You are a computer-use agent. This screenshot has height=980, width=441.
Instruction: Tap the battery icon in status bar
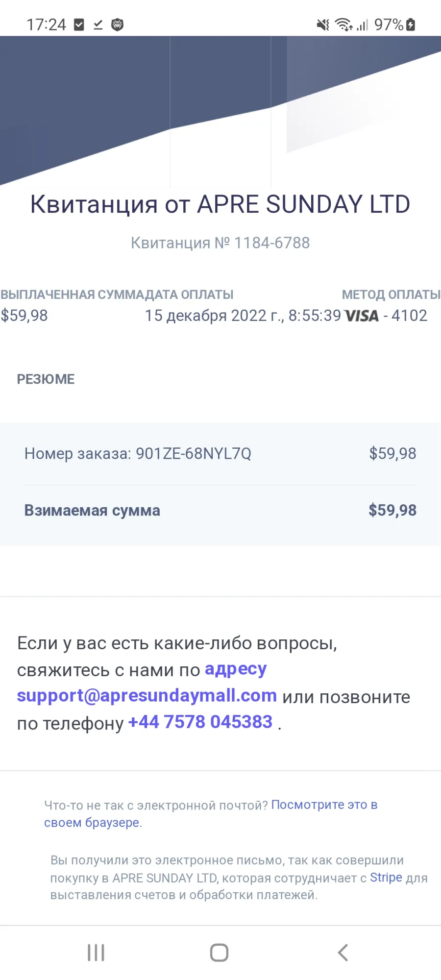pyautogui.click(x=411, y=24)
